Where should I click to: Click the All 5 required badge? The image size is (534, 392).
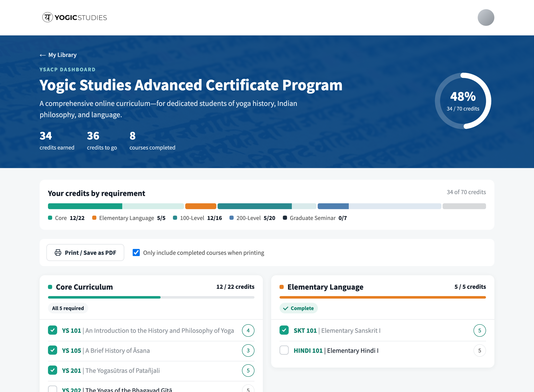coord(68,308)
